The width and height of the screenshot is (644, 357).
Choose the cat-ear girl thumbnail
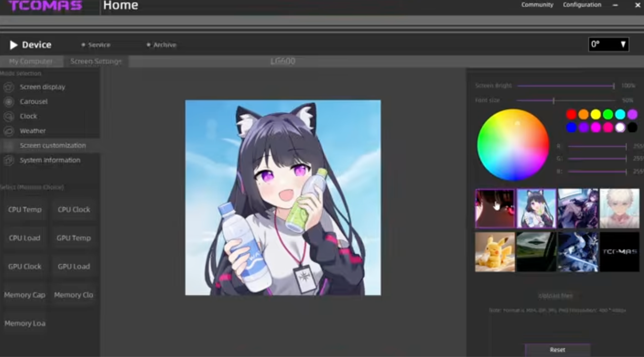536,209
